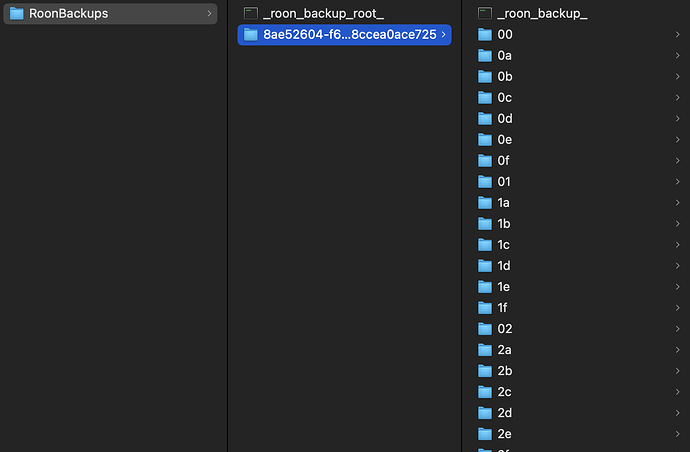Select the 00 folder icon
690x452 pixels.
click(485, 35)
